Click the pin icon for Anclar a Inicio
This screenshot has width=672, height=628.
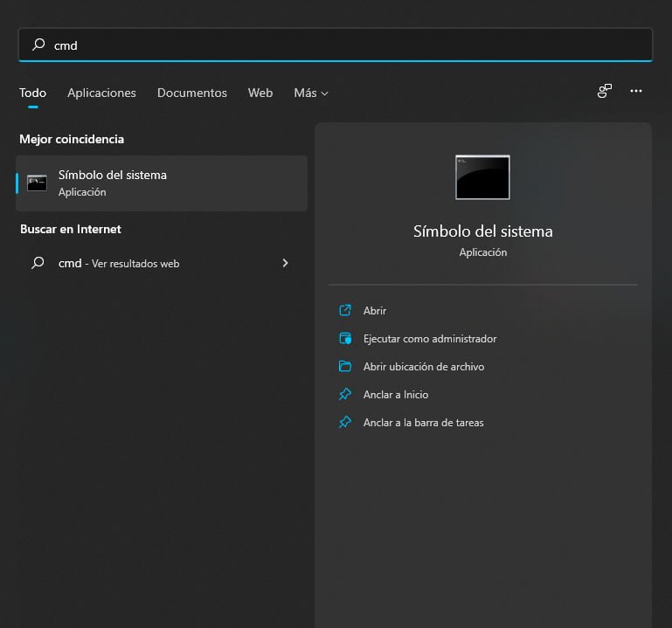click(x=345, y=394)
